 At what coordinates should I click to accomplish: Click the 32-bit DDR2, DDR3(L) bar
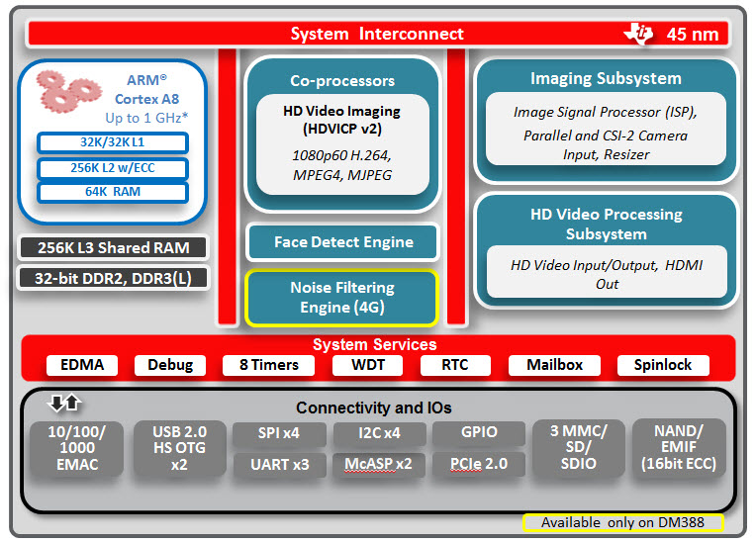coord(113,278)
